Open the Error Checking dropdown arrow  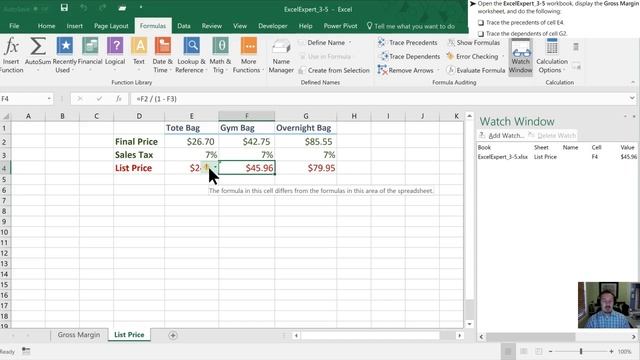[503, 56]
